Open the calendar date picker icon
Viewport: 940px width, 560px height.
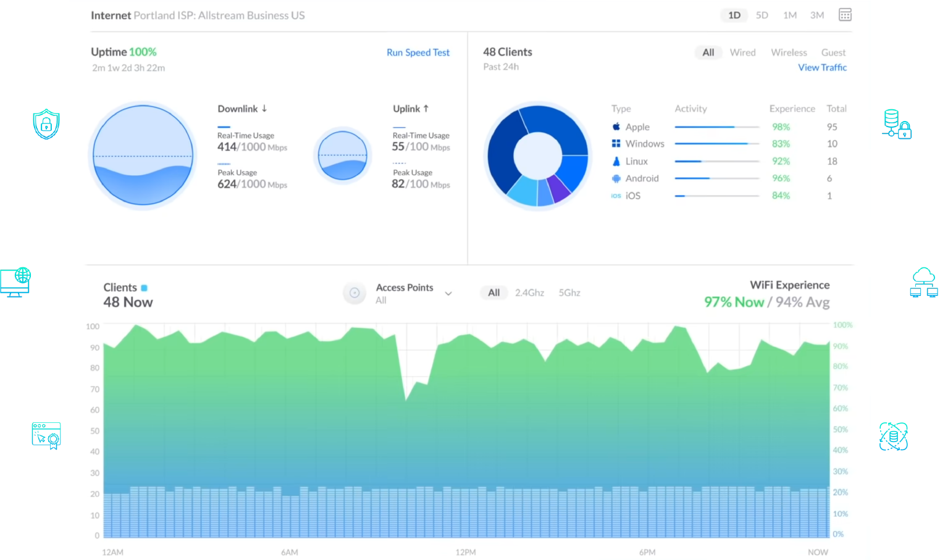coord(845,15)
